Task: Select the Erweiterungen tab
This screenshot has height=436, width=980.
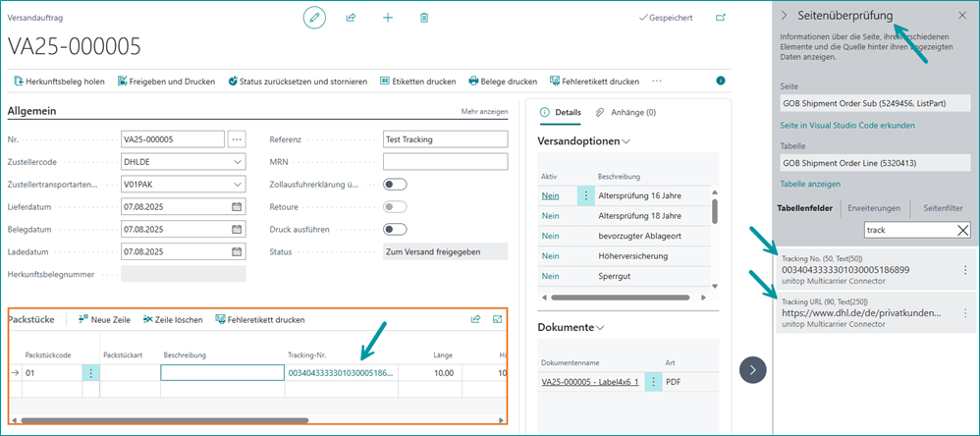Action: click(874, 208)
